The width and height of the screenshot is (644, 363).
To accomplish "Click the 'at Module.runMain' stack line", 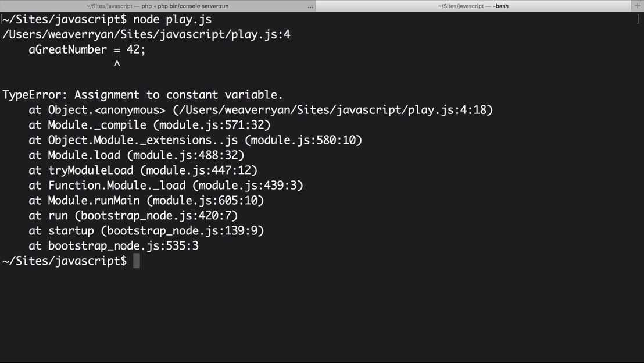I will 146,201.
